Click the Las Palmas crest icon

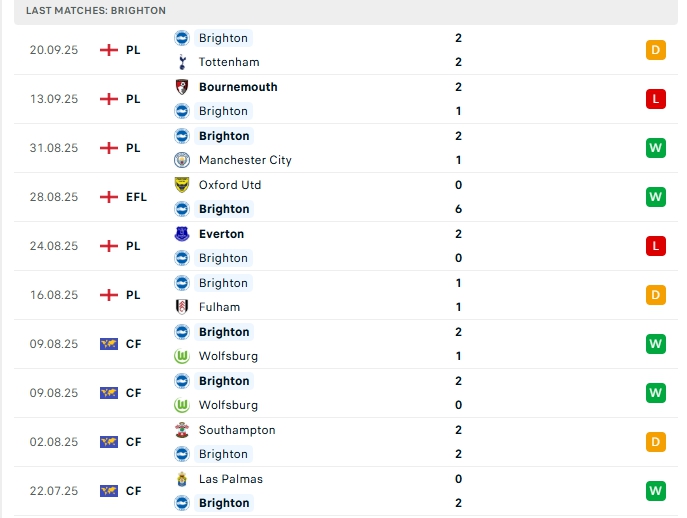[182, 479]
